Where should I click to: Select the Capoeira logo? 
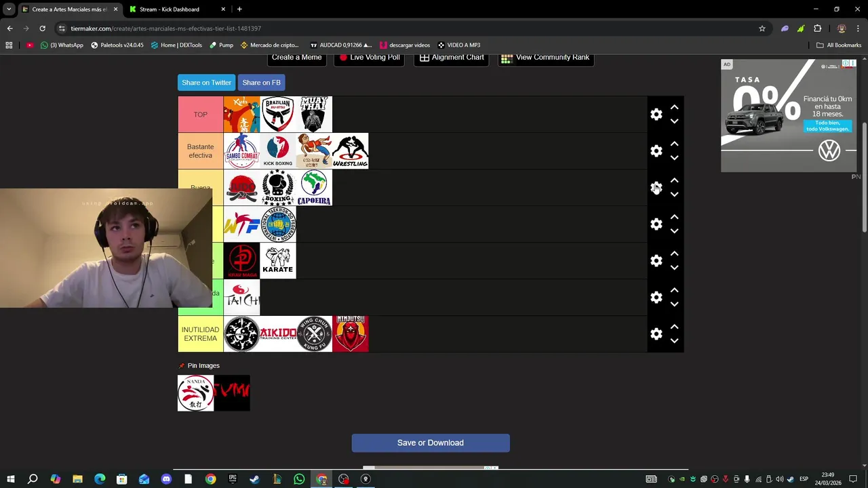coord(314,188)
